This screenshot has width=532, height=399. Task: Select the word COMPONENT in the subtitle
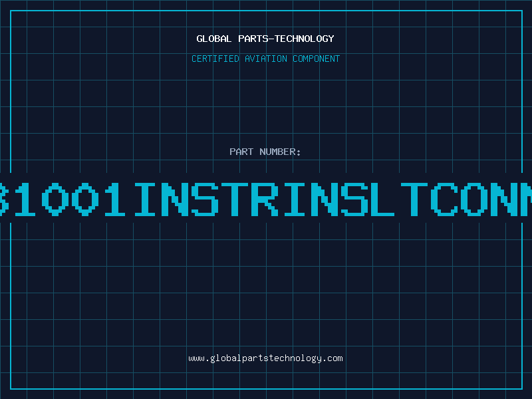pos(317,59)
